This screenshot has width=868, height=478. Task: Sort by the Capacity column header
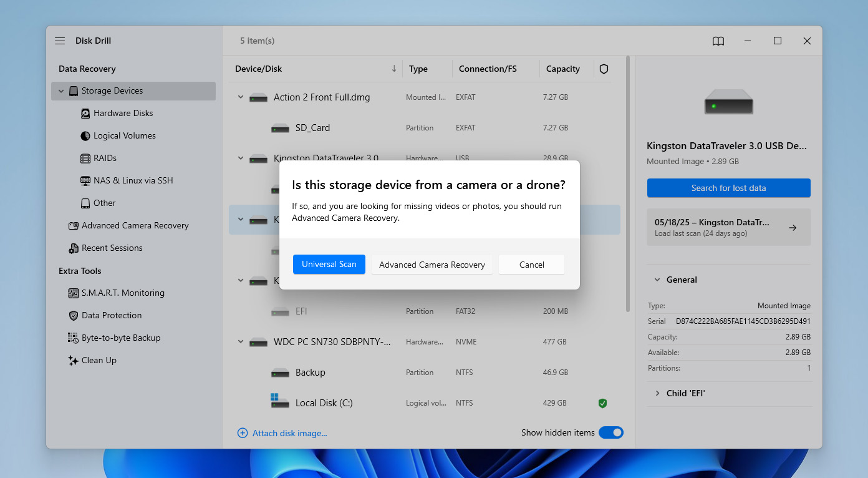coord(563,69)
